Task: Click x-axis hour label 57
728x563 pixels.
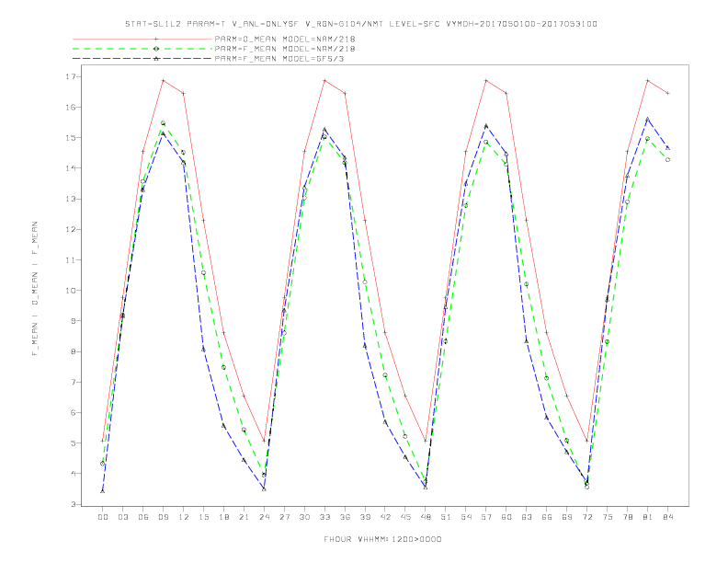Action: [486, 517]
